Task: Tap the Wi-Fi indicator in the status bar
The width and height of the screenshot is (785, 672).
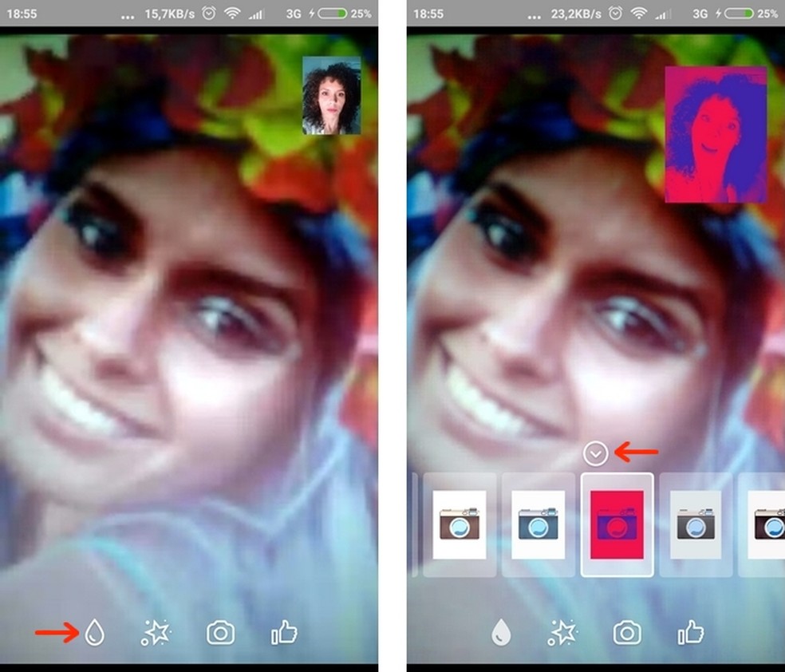Action: click(x=231, y=11)
